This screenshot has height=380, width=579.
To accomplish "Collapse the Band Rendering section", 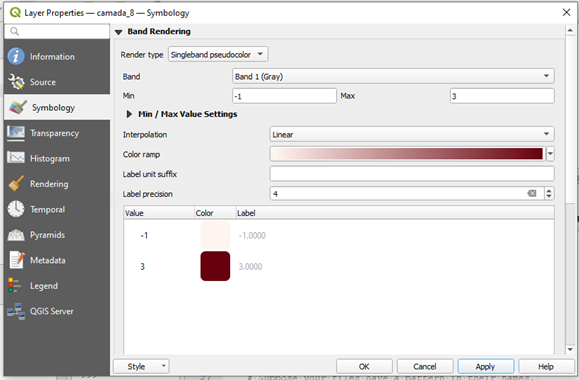I will (x=119, y=32).
